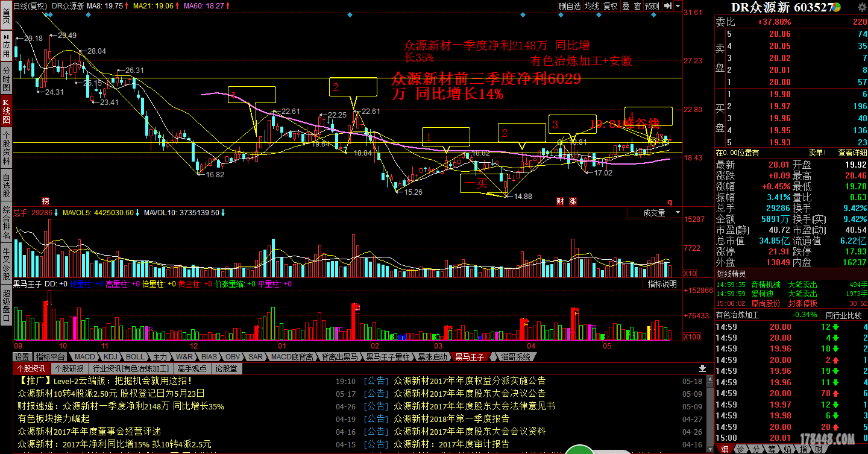Select the 财 finance bottom tab
Screen dimensions: 868x454
coord(819,449)
